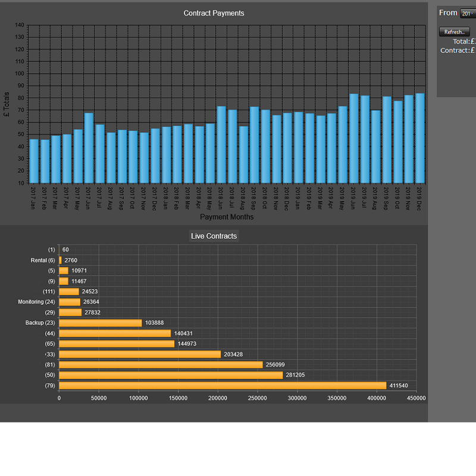Select the orange bar valued 256099
This screenshot has width=476, height=476.
pyautogui.click(x=161, y=365)
